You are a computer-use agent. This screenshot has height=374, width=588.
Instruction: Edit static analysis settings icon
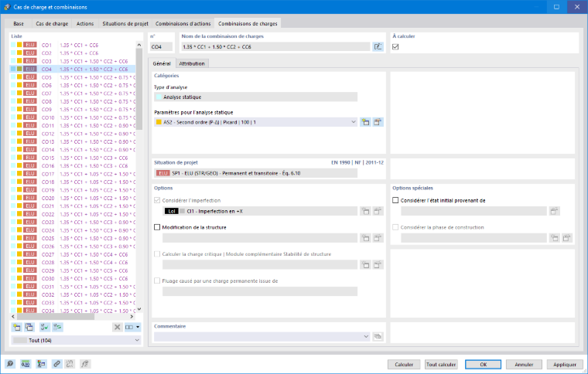tap(378, 122)
